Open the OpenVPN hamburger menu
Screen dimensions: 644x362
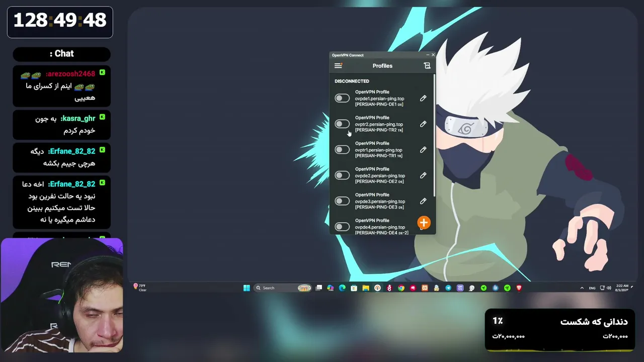pos(338,66)
